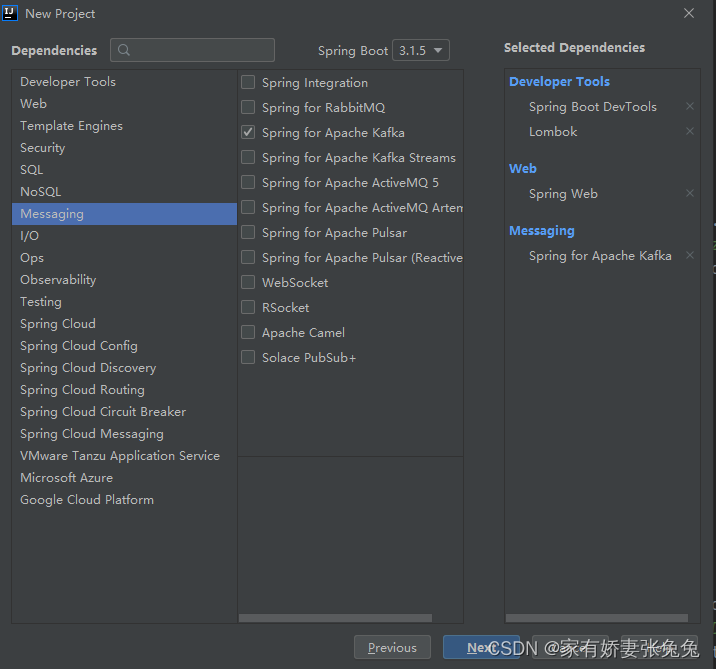Remove Spring Boot DevTools dependency
This screenshot has height=669, width=716.
point(690,106)
